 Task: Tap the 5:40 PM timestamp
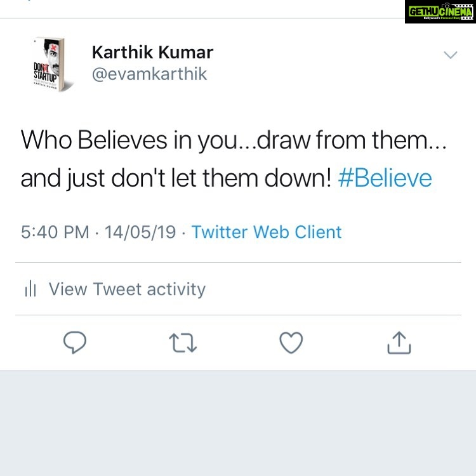tap(55, 232)
